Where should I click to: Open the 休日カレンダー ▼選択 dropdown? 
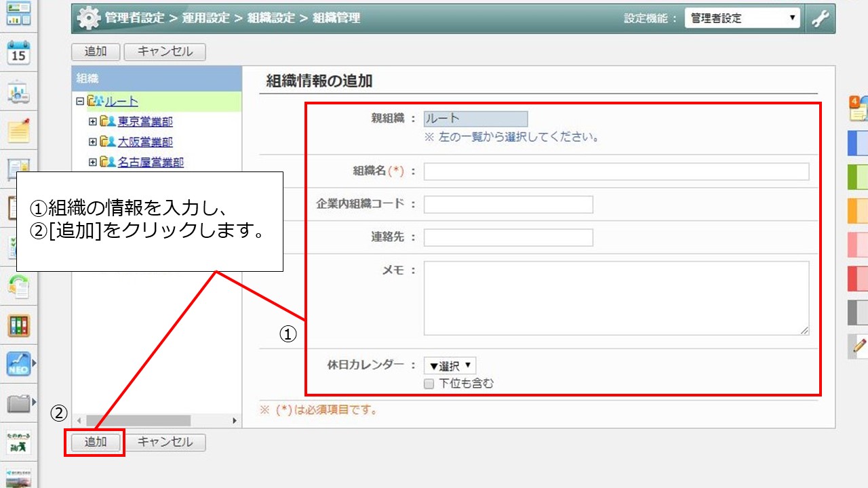(x=450, y=366)
